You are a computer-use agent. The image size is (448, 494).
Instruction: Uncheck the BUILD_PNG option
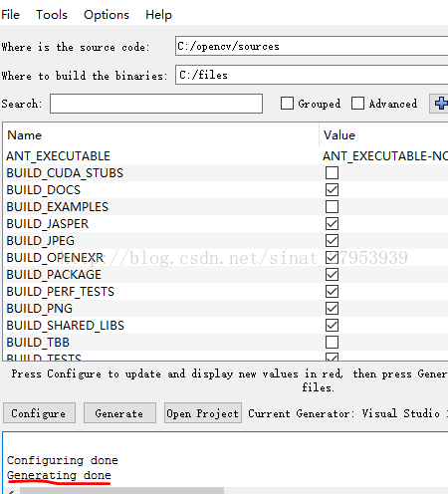(332, 309)
